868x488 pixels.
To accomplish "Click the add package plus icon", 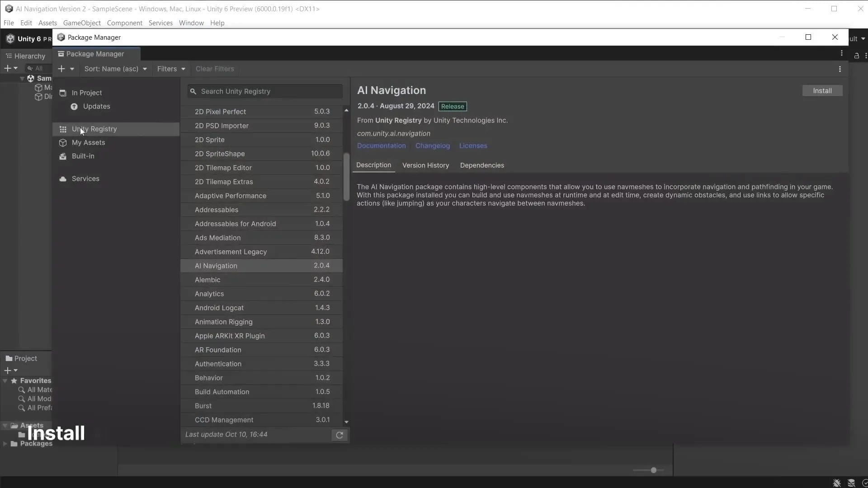I will (x=62, y=69).
